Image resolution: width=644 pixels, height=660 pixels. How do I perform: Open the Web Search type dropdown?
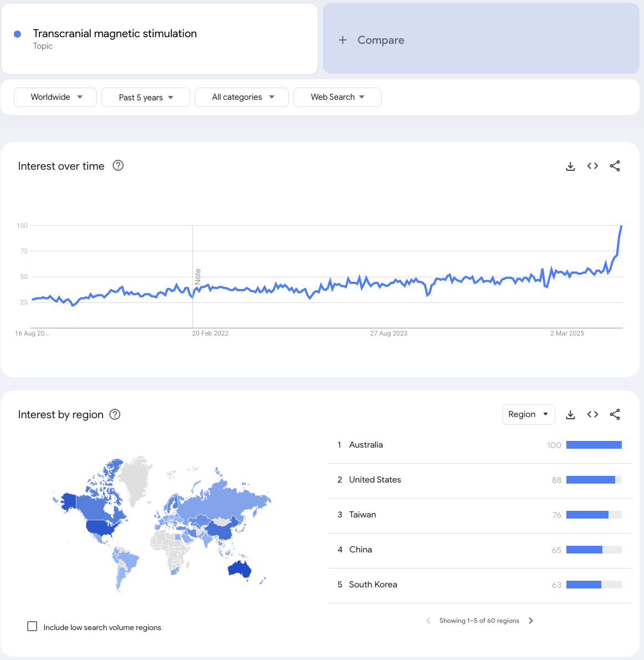[x=337, y=97]
